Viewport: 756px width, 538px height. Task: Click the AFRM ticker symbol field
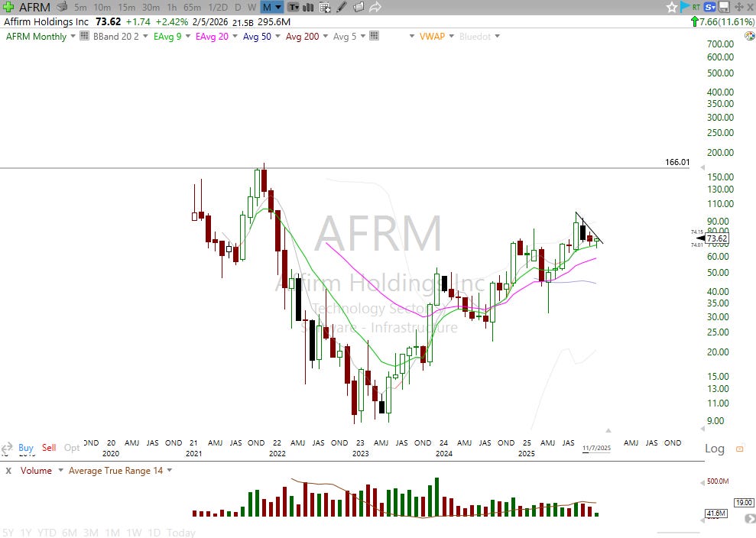click(34, 7)
